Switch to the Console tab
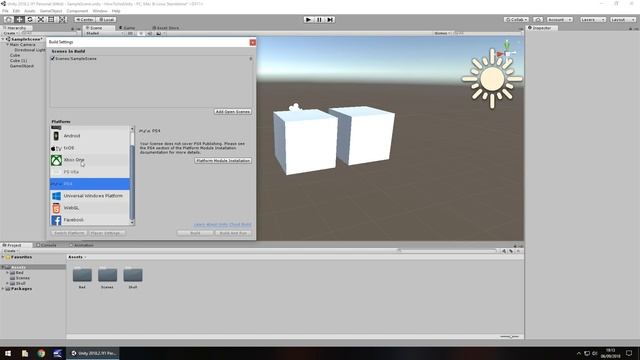Image resolution: width=640 pixels, height=360 pixels. click(x=47, y=245)
